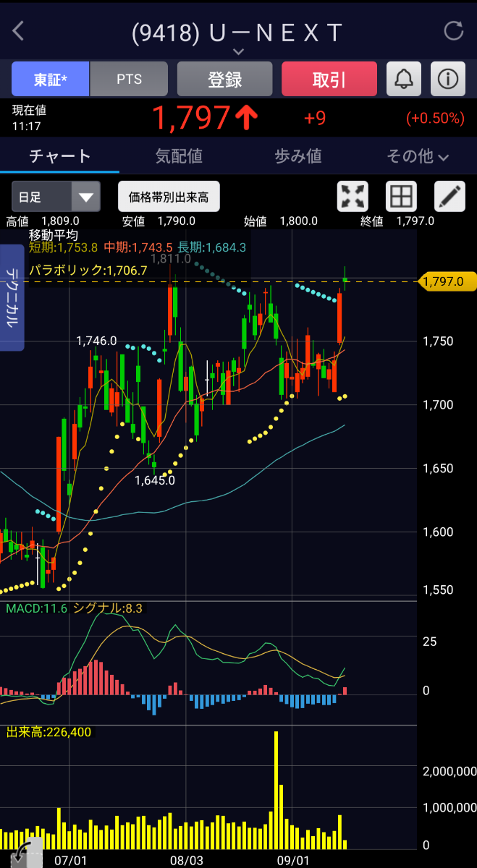Screen dimensions: 477x868
Task: Select the チャート tab
Action: (60, 156)
